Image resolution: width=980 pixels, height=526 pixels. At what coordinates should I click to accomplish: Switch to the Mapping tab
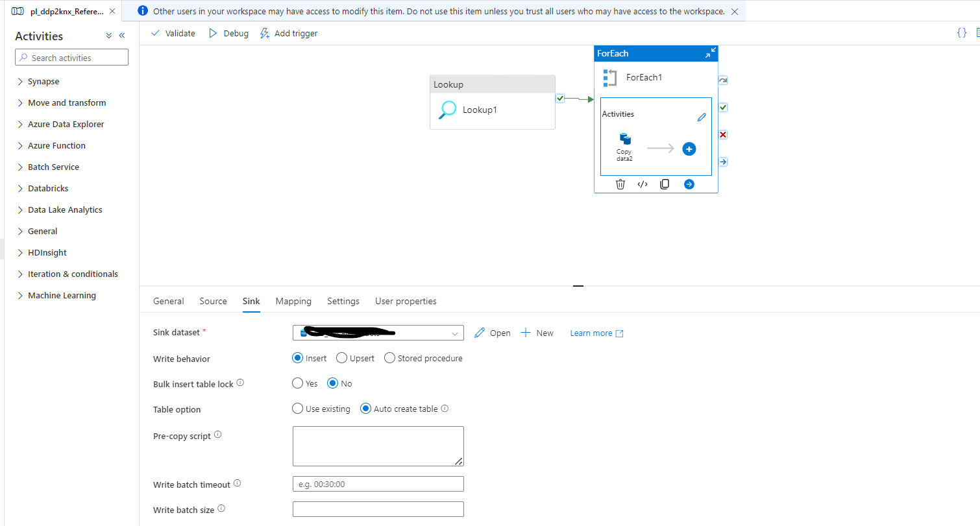(x=293, y=301)
